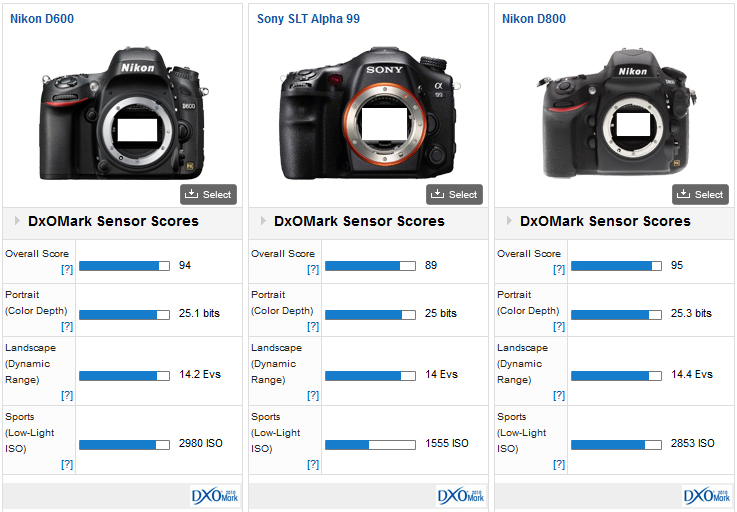Open the Sony SLT Alpha 99 link
This screenshot has height=512, width=737.
[308, 19]
